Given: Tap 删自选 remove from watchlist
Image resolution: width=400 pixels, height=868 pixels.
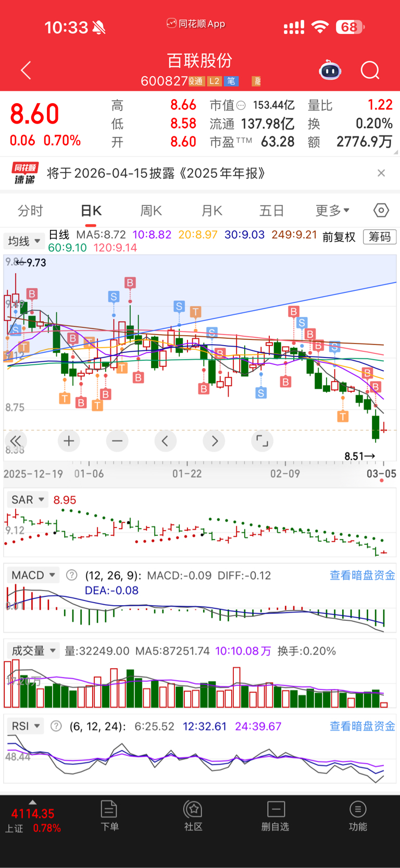Looking at the screenshot, I should tap(276, 816).
